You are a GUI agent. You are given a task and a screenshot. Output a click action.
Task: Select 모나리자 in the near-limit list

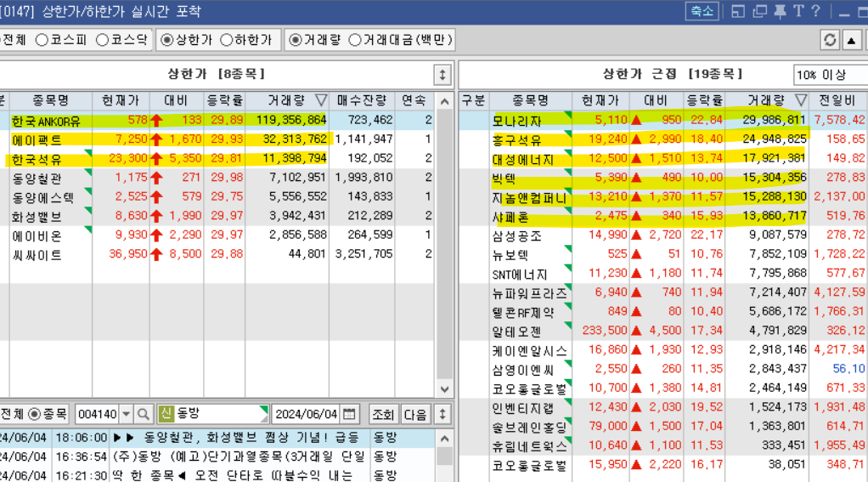point(516,121)
